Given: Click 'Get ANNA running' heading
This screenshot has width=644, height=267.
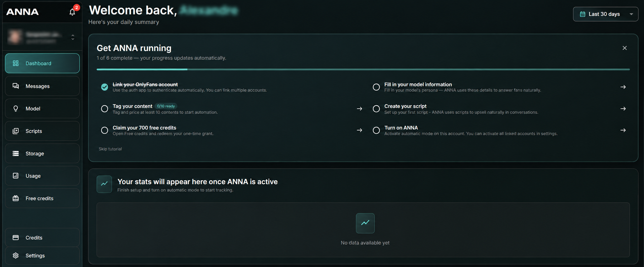Looking at the screenshot, I should [134, 48].
